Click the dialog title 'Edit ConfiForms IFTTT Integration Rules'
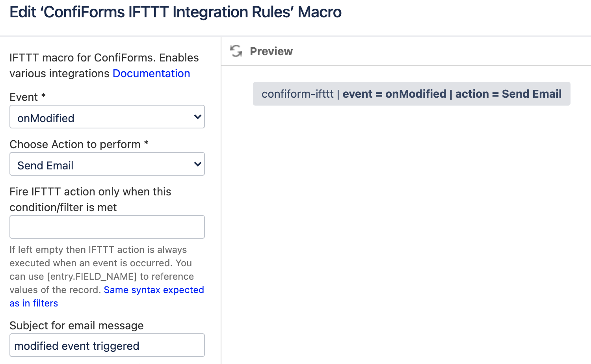The height and width of the screenshot is (364, 591). pos(175,12)
